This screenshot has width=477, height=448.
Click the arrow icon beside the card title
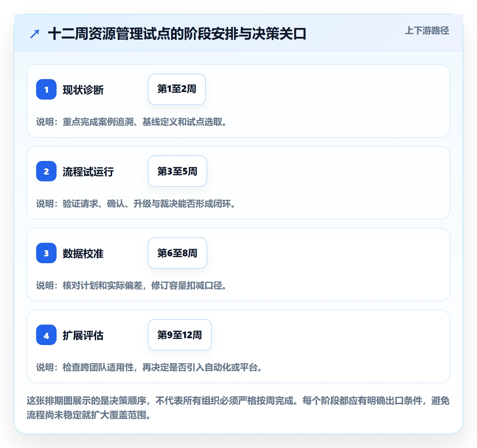pos(35,34)
